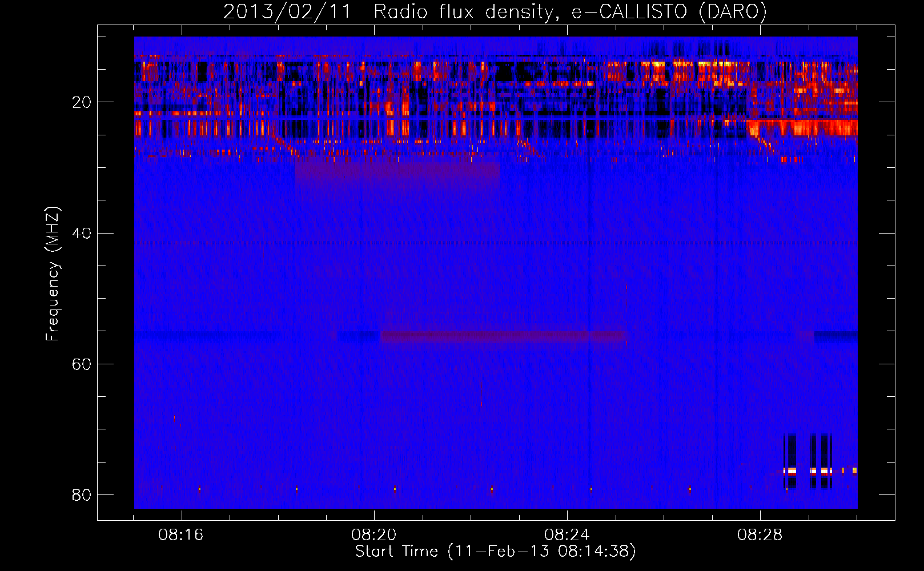This screenshot has width=924, height=571.
Task: Click the 08:20 time tick label
Action: click(374, 535)
